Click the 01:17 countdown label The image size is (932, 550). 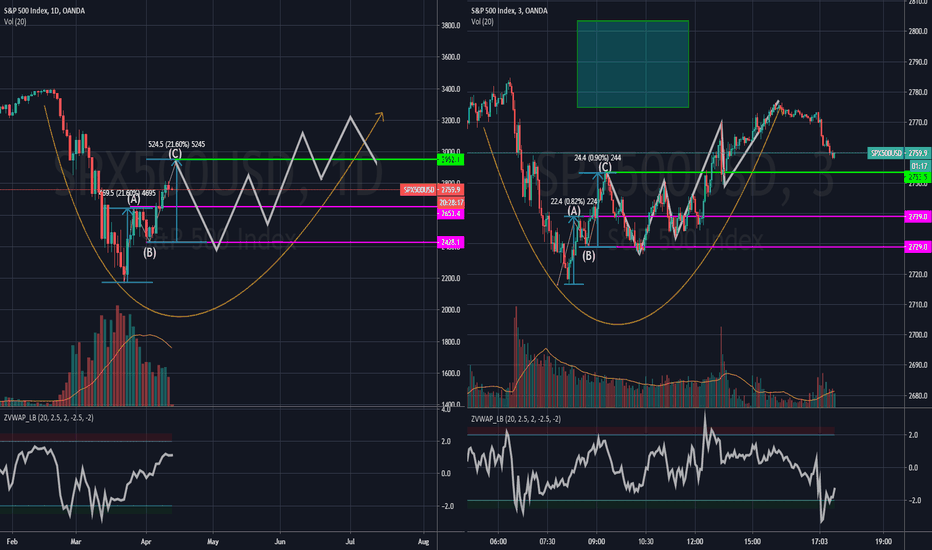click(918, 166)
